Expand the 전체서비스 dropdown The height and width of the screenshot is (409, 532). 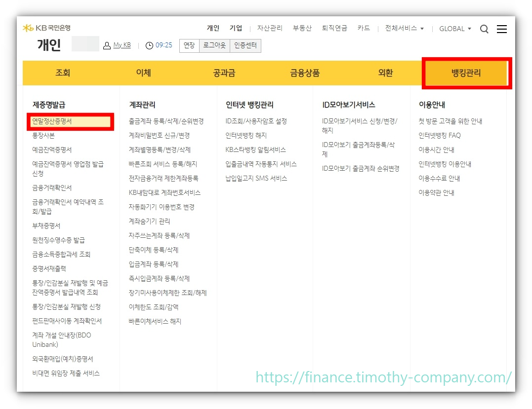403,29
